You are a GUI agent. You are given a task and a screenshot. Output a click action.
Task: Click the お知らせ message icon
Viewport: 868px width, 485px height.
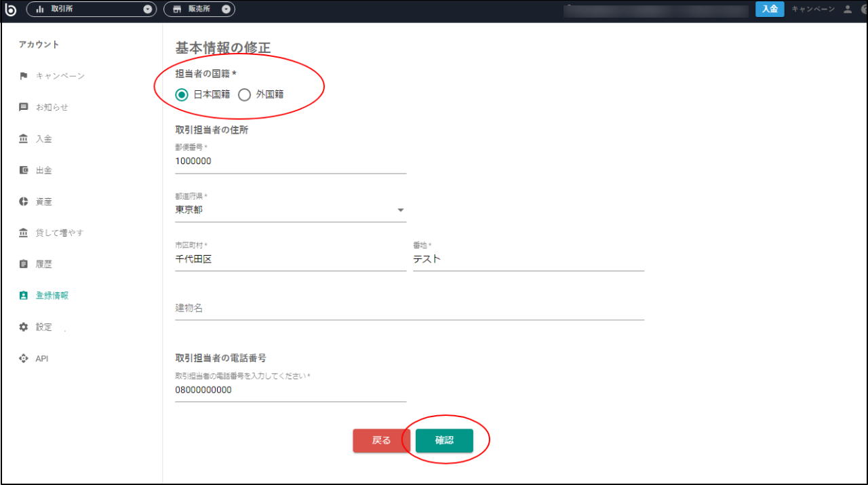pyautogui.click(x=24, y=107)
